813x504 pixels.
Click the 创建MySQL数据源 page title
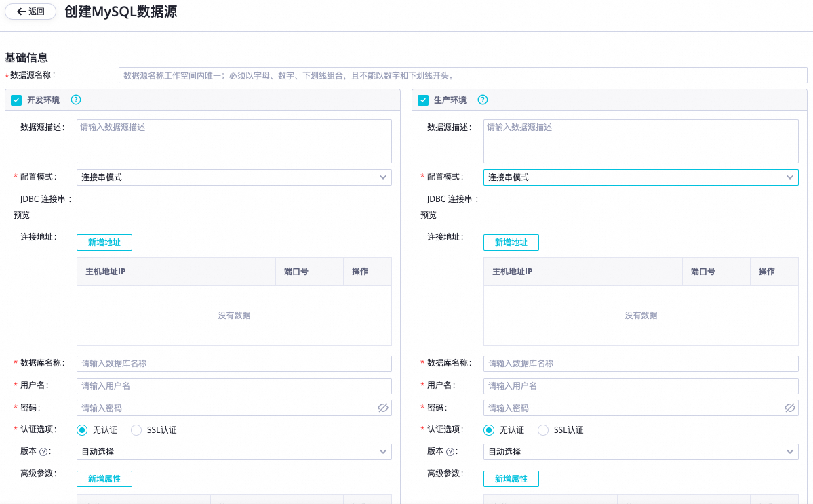pos(121,12)
